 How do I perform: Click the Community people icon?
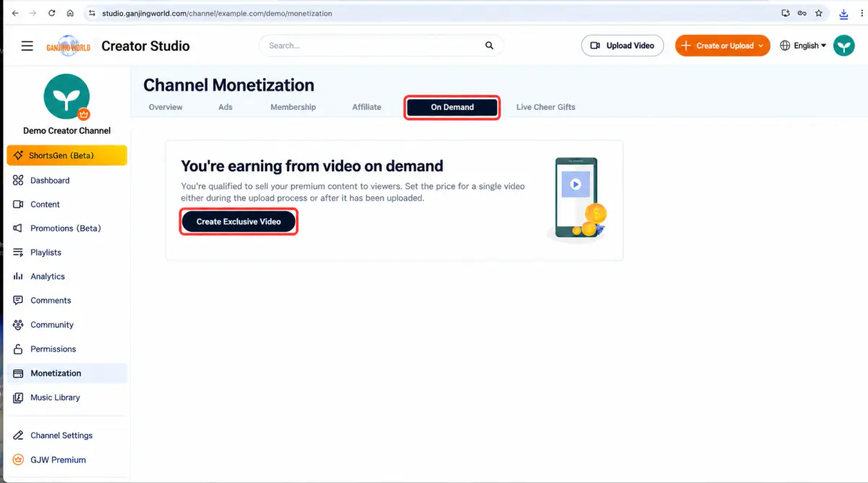coord(18,325)
